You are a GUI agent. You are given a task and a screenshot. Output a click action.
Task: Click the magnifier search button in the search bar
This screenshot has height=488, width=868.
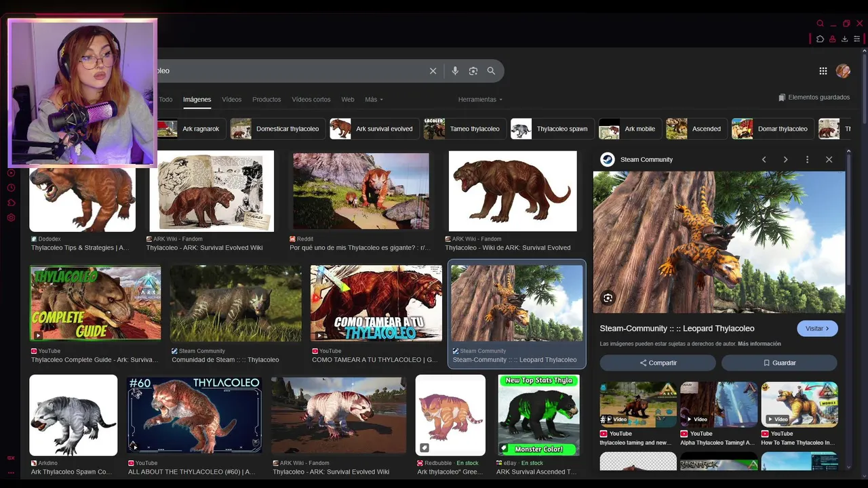(491, 71)
